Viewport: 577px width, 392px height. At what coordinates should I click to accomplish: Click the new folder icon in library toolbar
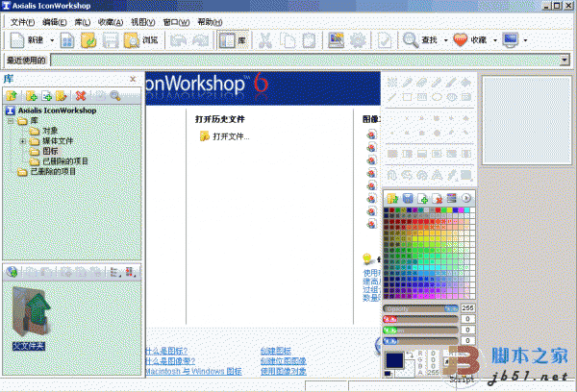tap(32, 96)
